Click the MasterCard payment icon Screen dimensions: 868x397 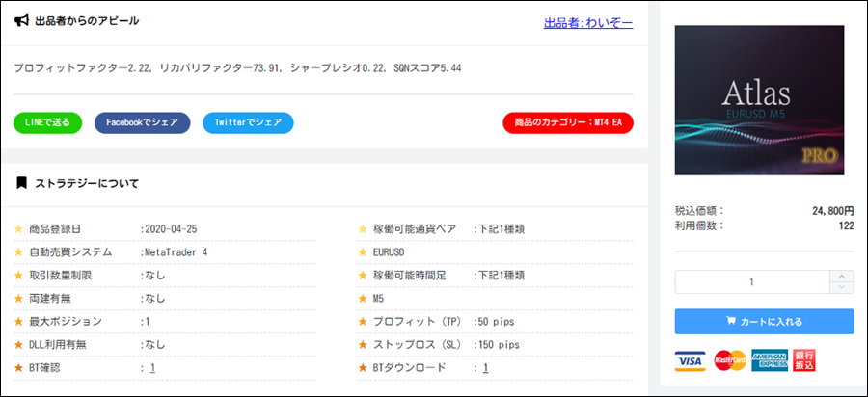click(730, 360)
